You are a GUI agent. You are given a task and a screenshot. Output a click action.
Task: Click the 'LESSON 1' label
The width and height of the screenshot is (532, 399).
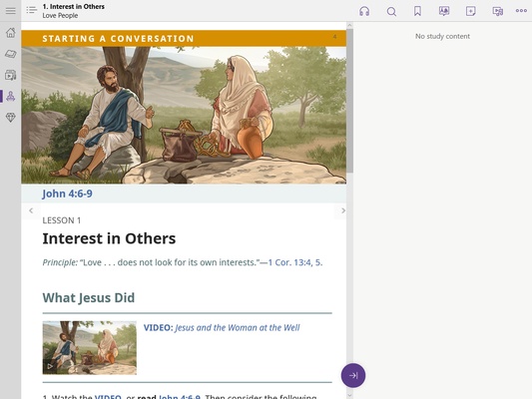[62, 220]
